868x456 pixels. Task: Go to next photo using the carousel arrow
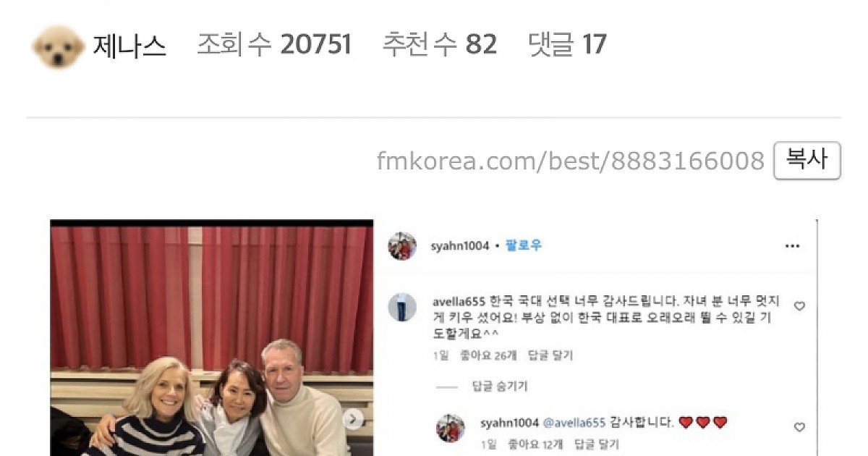click(x=353, y=419)
